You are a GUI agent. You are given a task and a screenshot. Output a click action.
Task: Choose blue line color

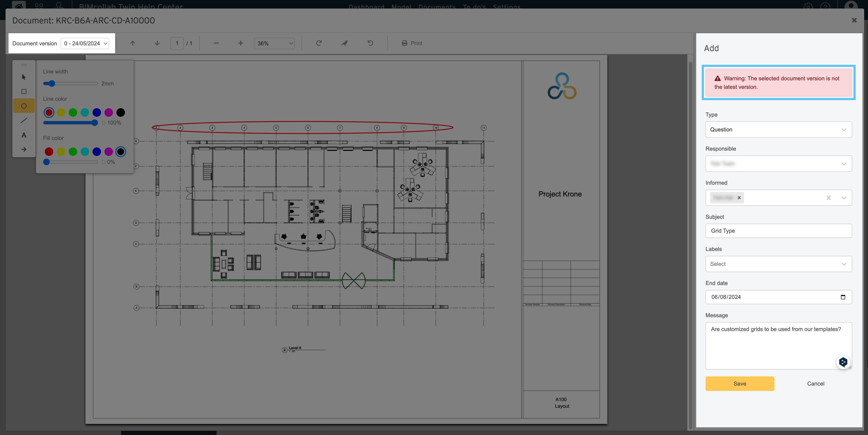tap(97, 112)
